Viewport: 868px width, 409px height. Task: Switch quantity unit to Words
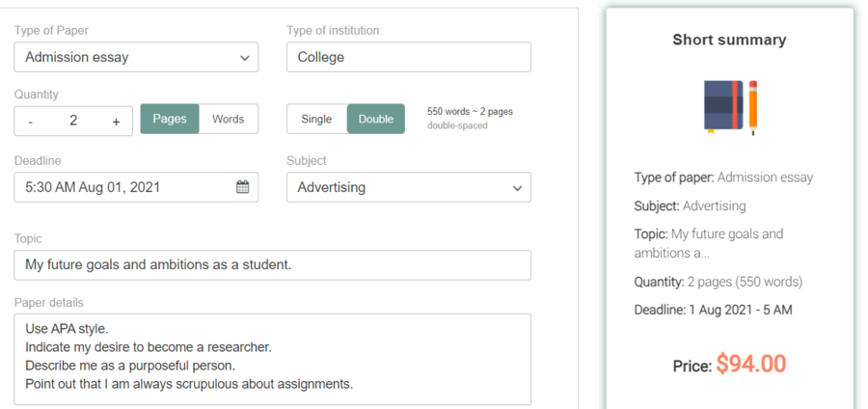tap(228, 119)
